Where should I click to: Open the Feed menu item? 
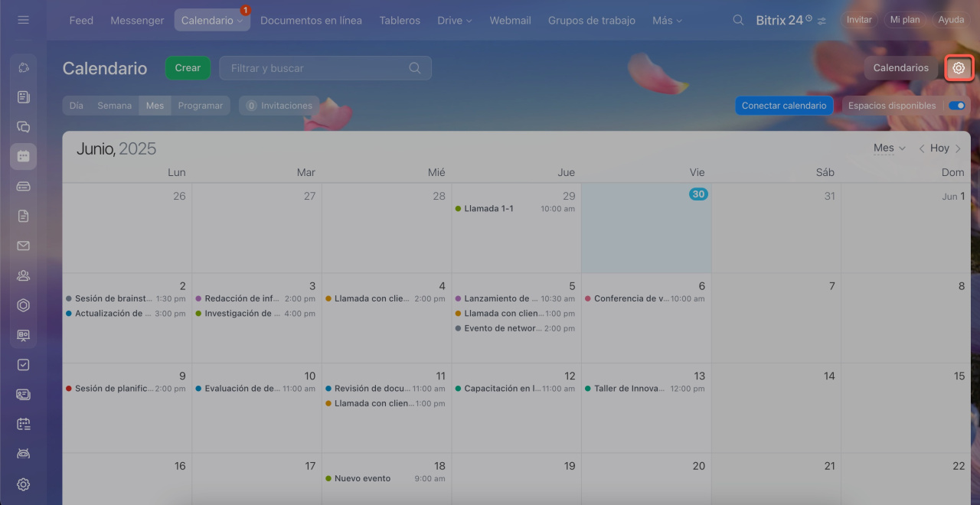(81, 21)
